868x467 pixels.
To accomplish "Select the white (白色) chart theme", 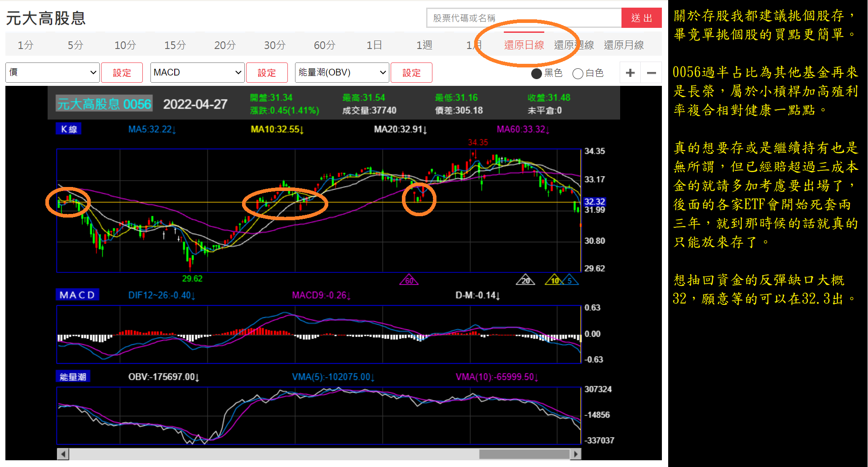I will click(578, 73).
